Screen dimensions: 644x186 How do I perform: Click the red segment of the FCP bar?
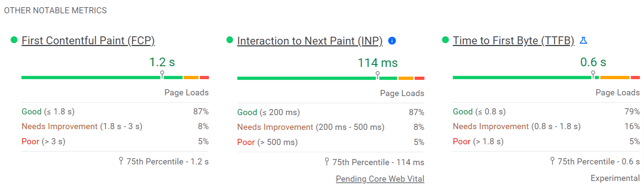click(204, 77)
